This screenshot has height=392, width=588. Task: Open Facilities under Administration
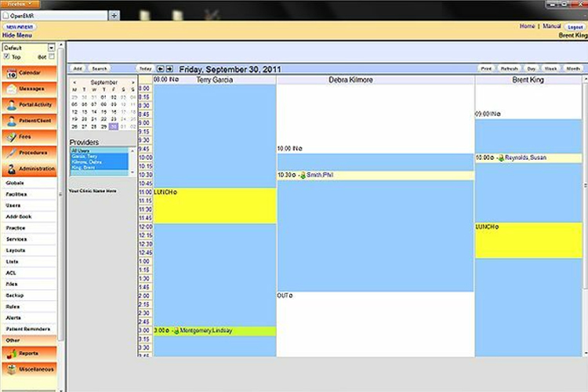coord(16,194)
